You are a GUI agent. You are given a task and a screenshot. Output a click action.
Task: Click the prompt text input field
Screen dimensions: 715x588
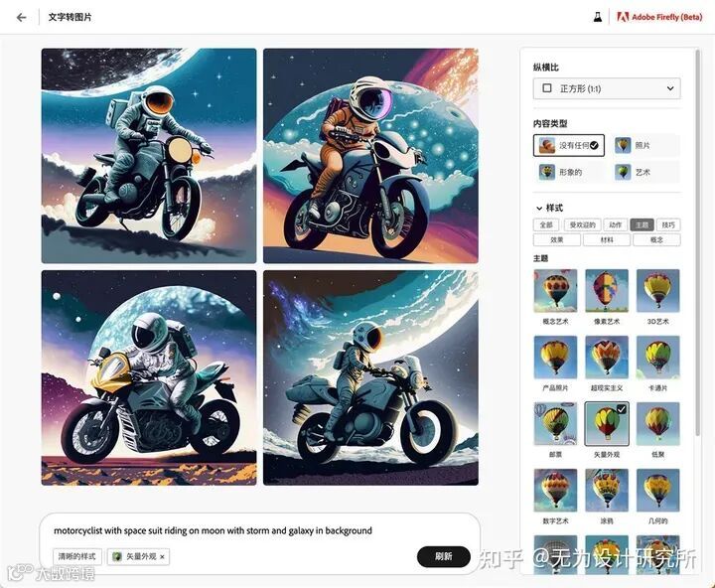[260, 530]
